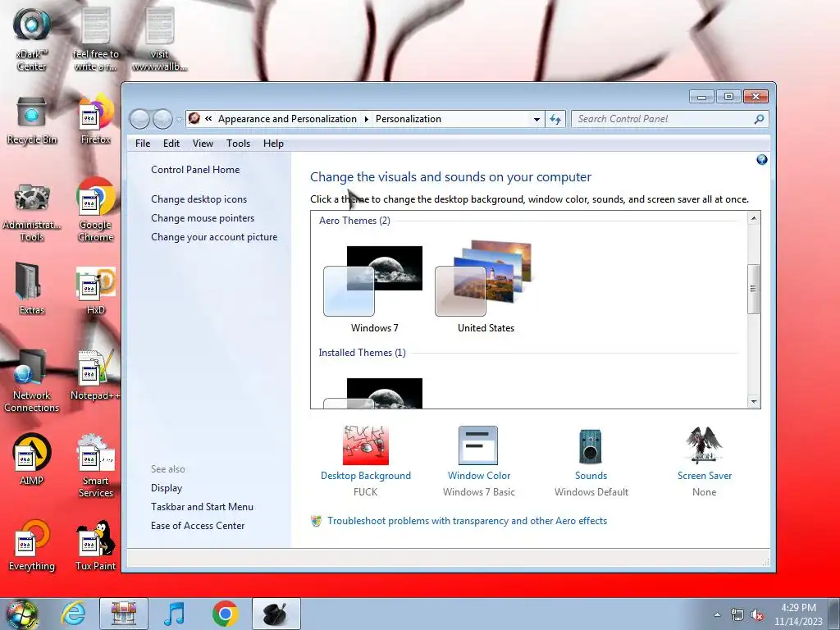Open the Desktop Background icon
The height and width of the screenshot is (630, 840).
tap(366, 445)
